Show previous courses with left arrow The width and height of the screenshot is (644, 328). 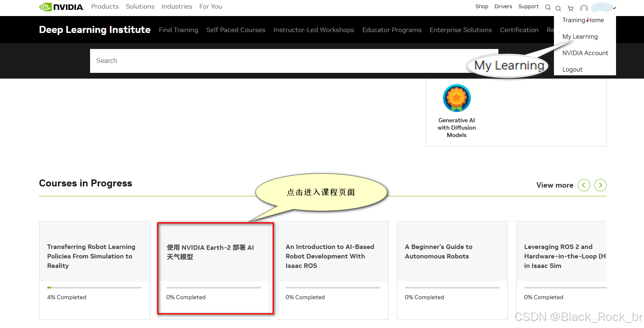coord(584,185)
